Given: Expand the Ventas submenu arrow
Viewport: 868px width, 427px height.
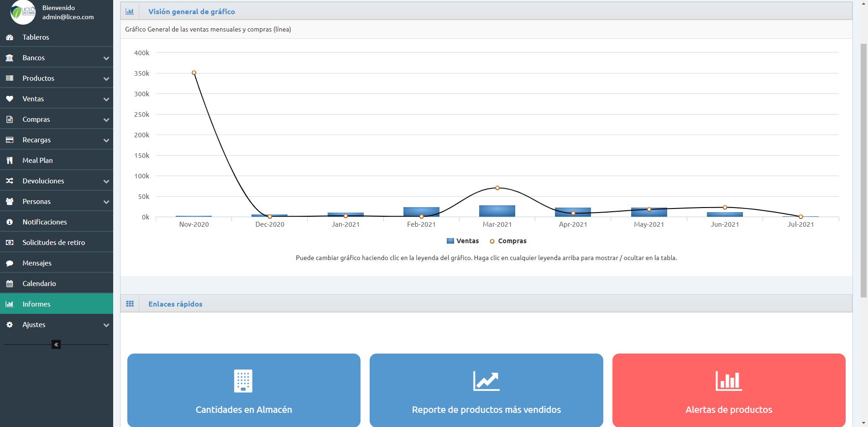Looking at the screenshot, I should click(x=106, y=99).
